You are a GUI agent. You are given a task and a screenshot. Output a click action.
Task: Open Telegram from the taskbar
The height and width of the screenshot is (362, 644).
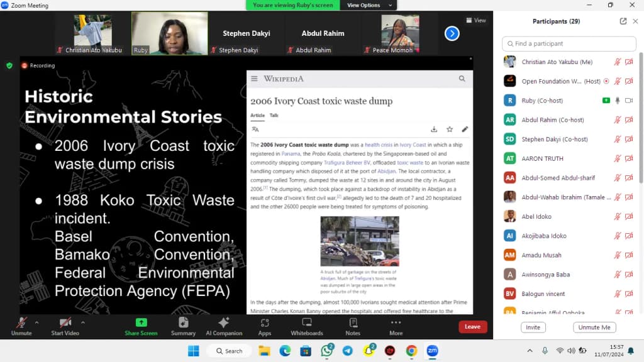click(x=347, y=351)
